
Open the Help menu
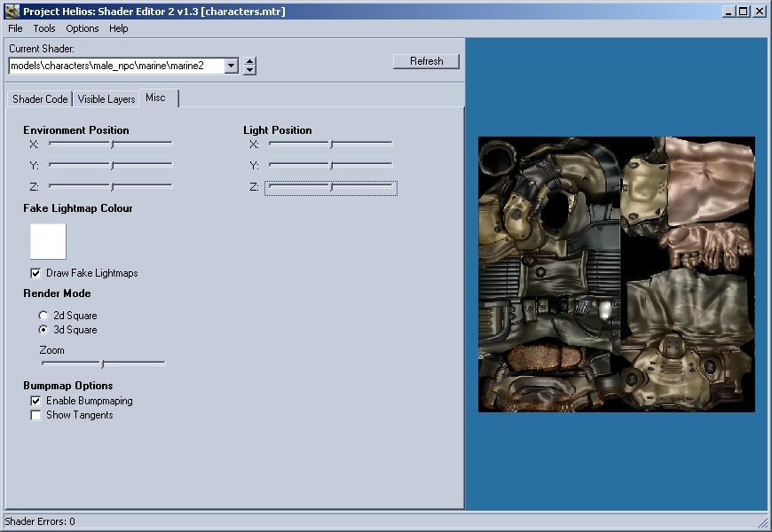click(x=119, y=28)
